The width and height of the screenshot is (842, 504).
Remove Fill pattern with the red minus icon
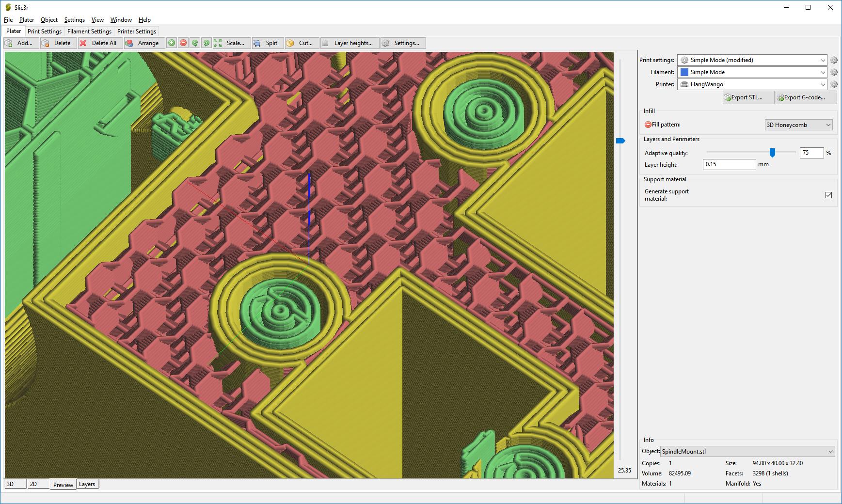click(x=648, y=125)
